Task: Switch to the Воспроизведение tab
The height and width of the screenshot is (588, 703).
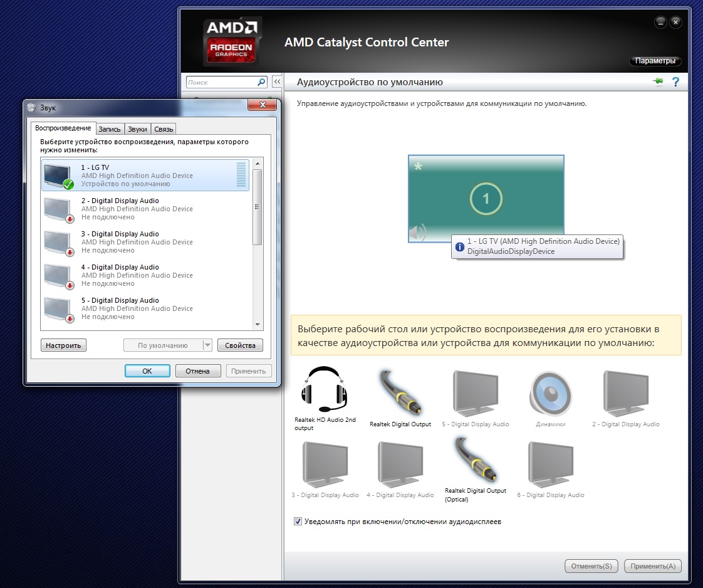Action: (x=63, y=128)
